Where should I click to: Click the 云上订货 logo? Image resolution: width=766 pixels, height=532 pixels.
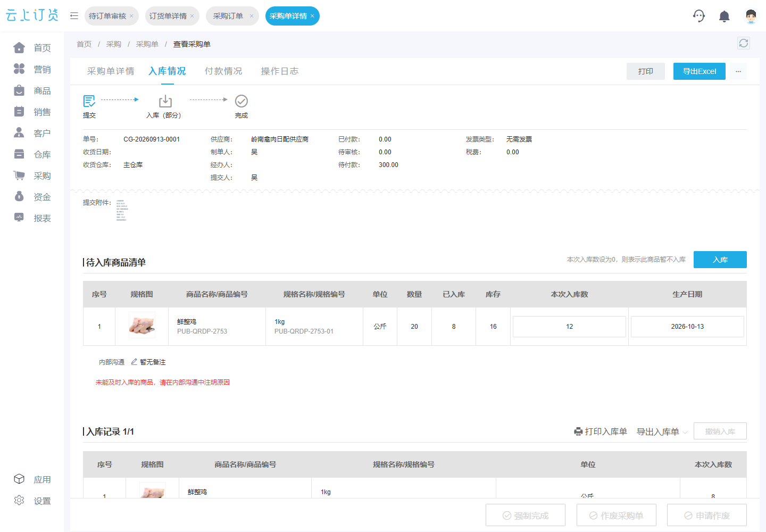32,15
